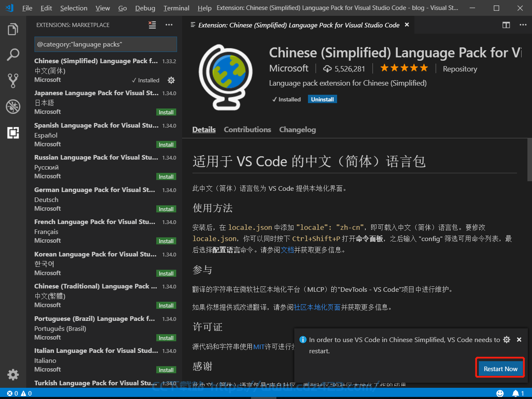Click Restart Now button
The height and width of the screenshot is (399, 532).
coord(500,369)
